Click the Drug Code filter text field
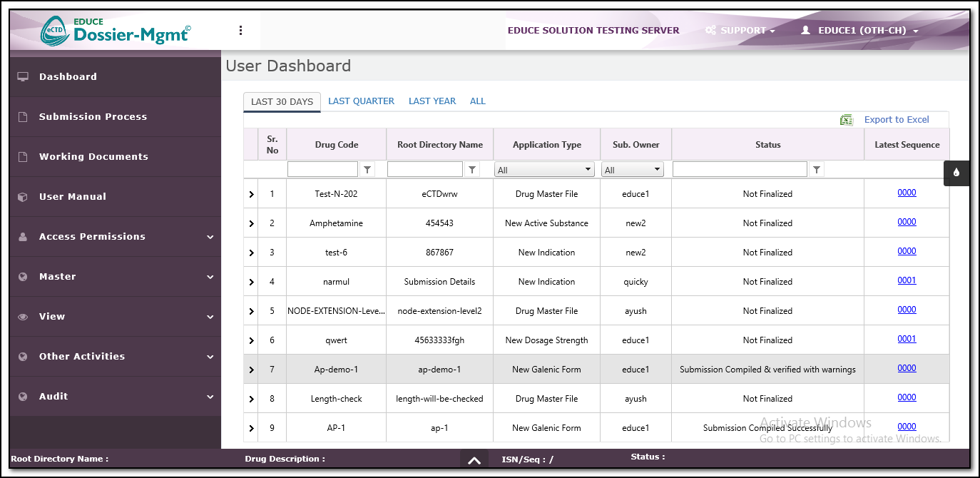Viewport: 980px width, 478px height. tap(322, 170)
